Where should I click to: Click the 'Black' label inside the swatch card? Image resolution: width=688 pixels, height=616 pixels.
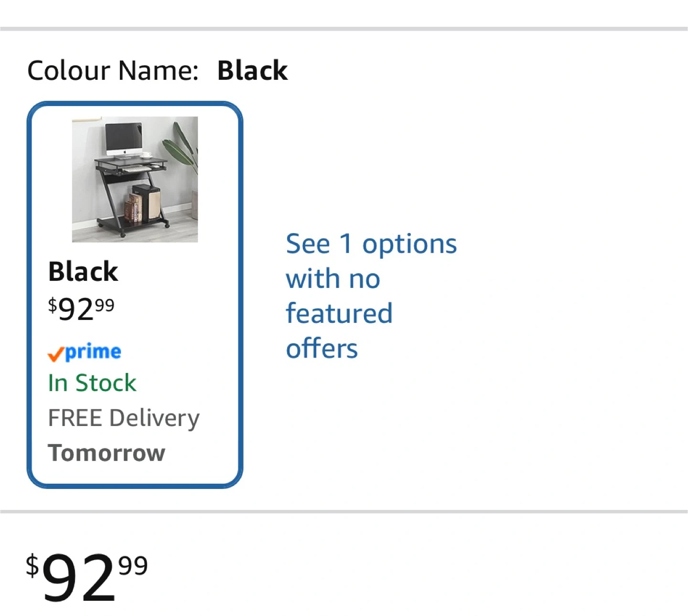[83, 272]
